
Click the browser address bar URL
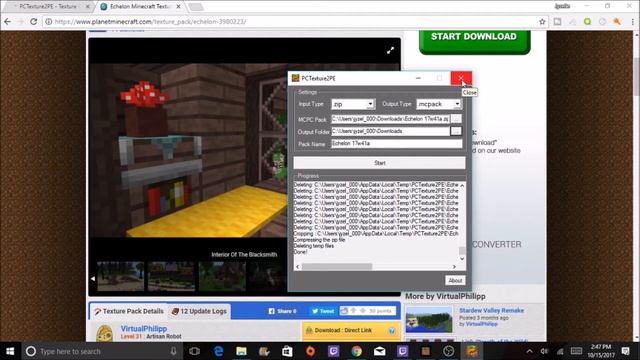[x=151, y=22]
